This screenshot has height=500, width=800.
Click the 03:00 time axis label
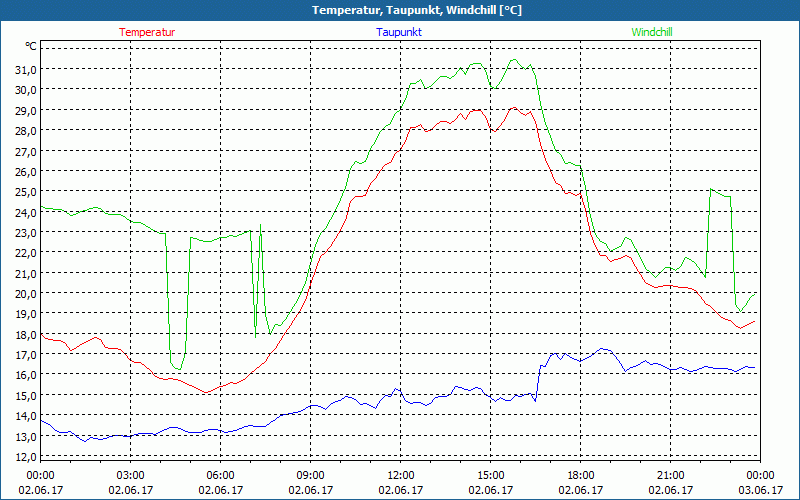(x=131, y=476)
